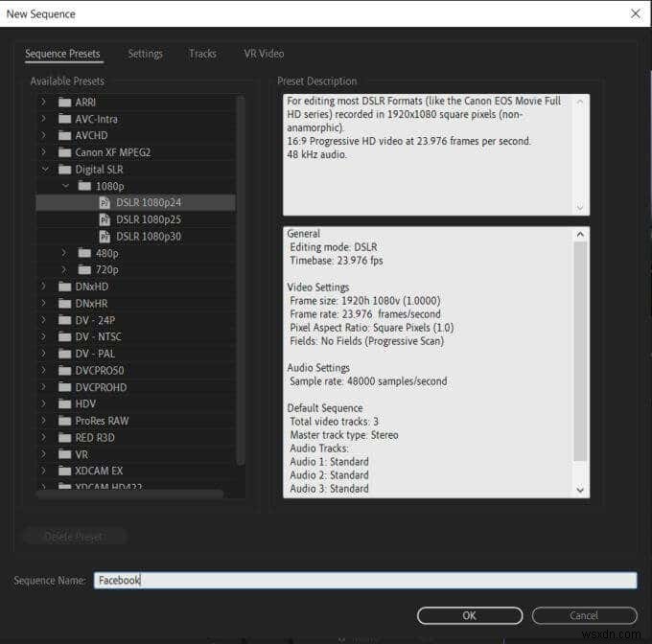The image size is (652, 644).
Task: Click the XDCAM EX folder label
Action: (x=99, y=471)
